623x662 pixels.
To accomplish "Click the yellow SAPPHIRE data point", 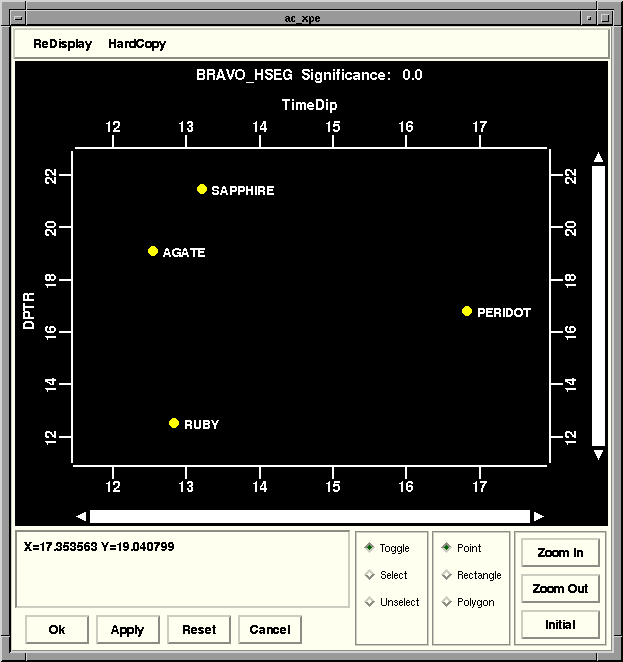I will 202,189.
